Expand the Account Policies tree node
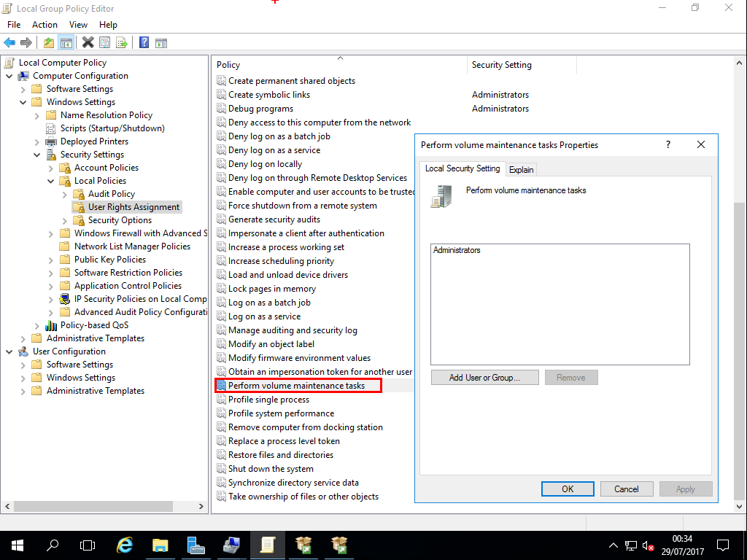Image resolution: width=747 pixels, height=560 pixels. 51,168
